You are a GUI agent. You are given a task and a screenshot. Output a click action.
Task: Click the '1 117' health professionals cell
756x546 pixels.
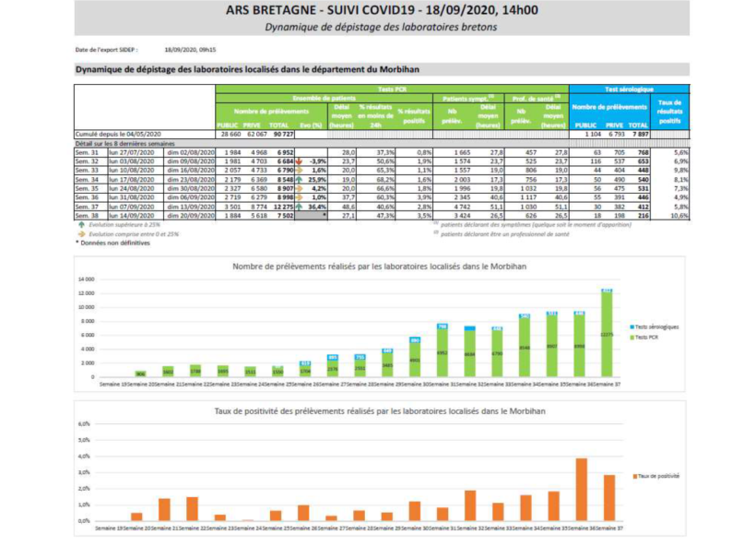click(x=528, y=197)
